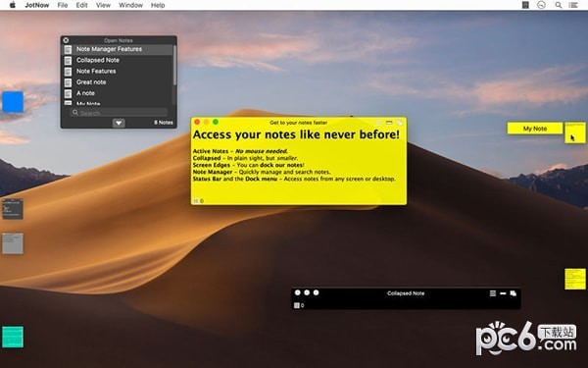Click the Open Notes list scrollbar
Screen dimensions: 588x368
174,66
